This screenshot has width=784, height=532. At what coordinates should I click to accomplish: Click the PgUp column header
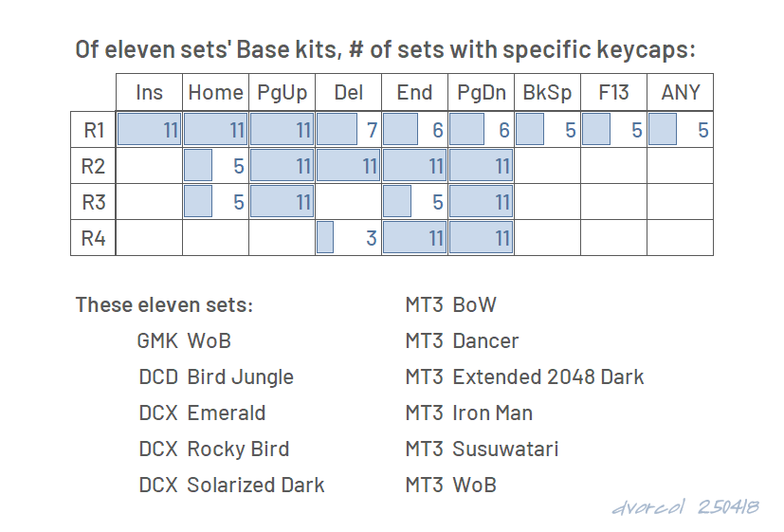282,93
